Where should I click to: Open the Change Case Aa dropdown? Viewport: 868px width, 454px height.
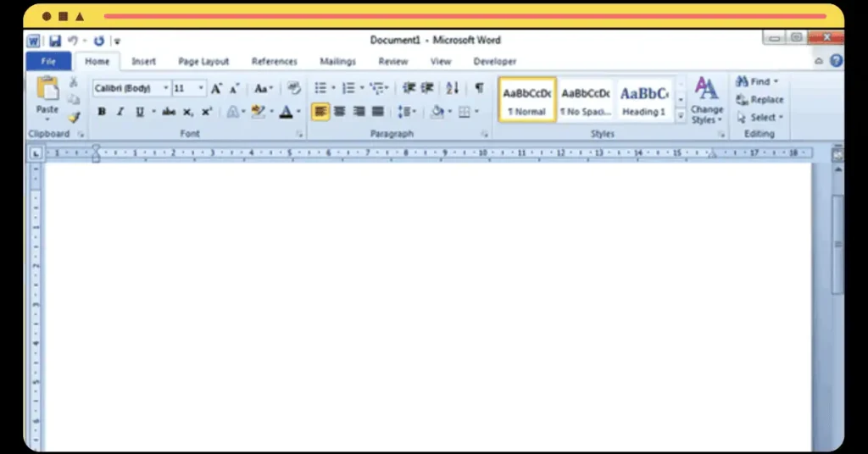click(264, 88)
